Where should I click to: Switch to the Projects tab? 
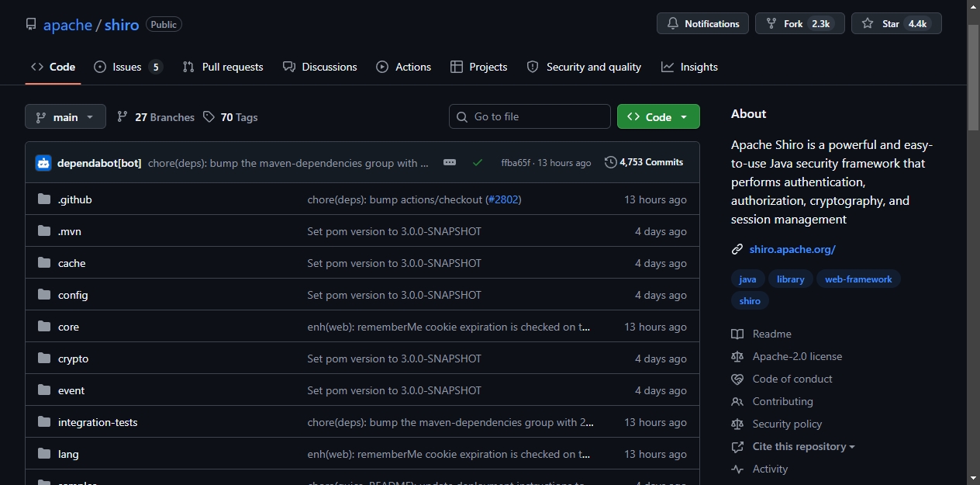pos(479,67)
